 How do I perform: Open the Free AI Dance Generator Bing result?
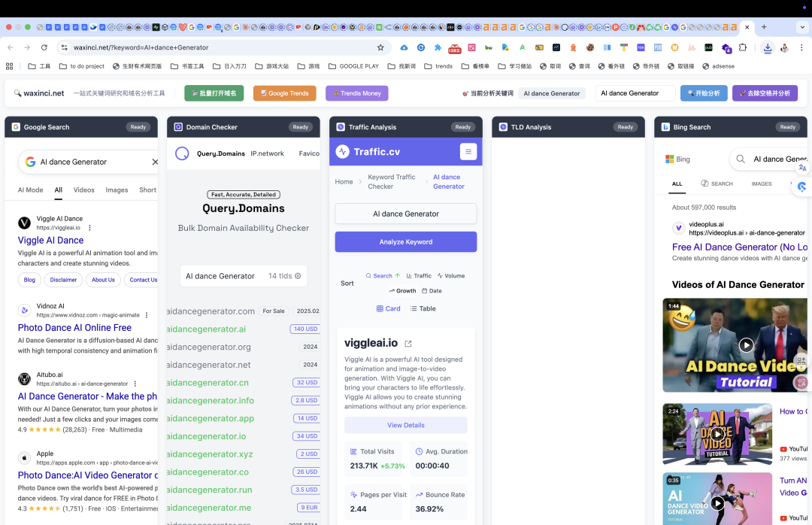[740, 247]
